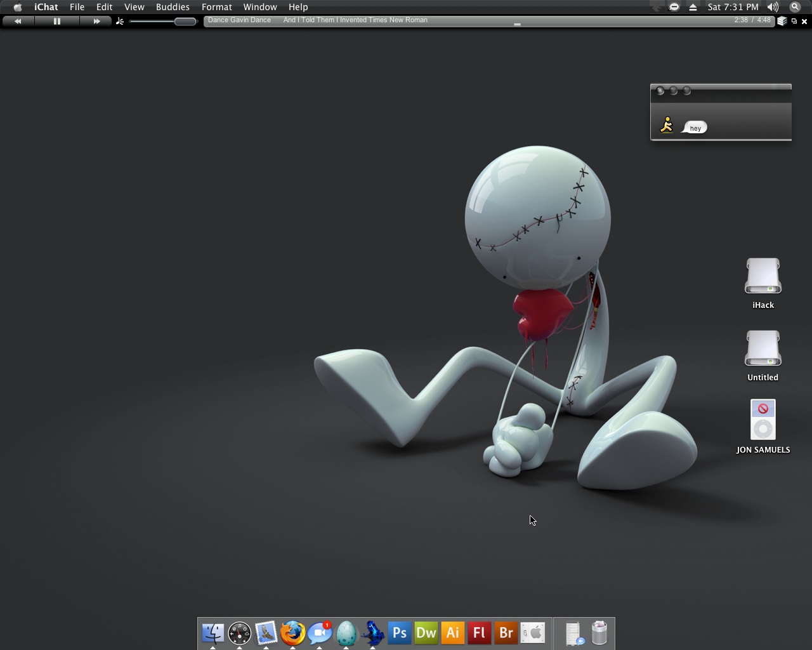
Task: Open iChat icon with notification badge
Action: coord(320,633)
